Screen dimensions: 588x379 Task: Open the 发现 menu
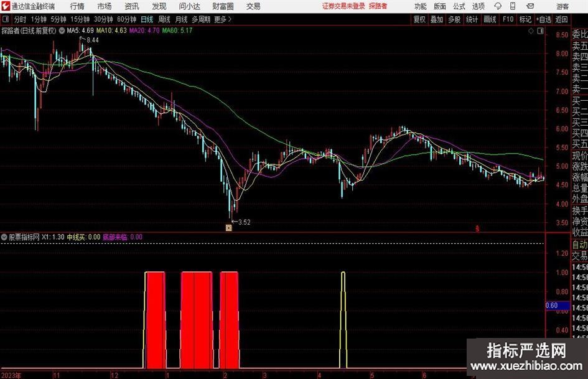pyautogui.click(x=159, y=6)
